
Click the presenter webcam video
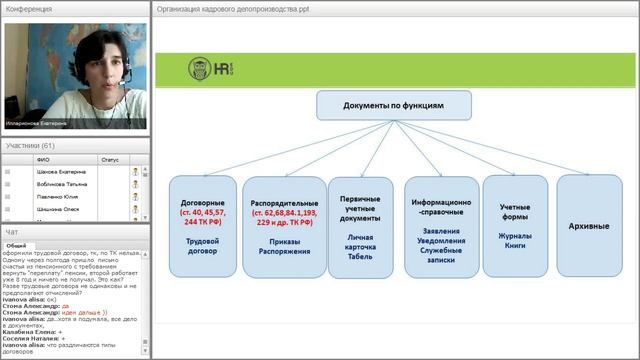pos(76,76)
